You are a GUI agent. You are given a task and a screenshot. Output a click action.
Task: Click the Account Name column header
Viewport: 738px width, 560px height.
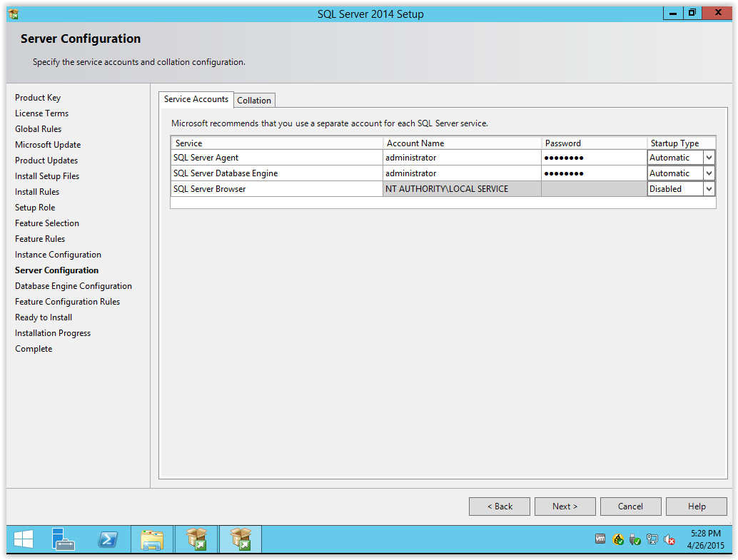[x=462, y=143]
